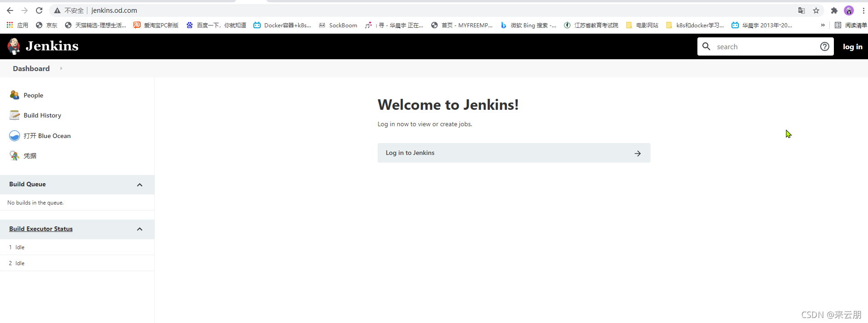Click the Jenkins butler logo icon
This screenshot has height=323, width=868.
click(14, 46)
